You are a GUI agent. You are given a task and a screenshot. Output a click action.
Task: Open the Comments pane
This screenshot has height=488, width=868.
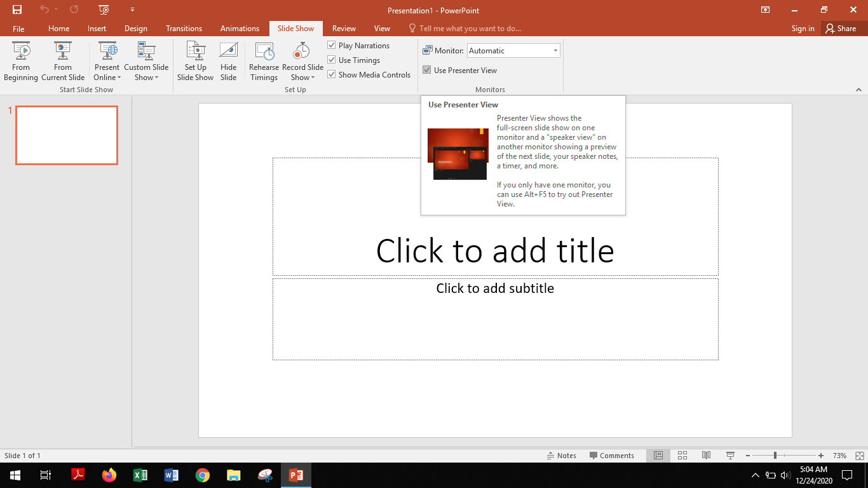(x=612, y=456)
